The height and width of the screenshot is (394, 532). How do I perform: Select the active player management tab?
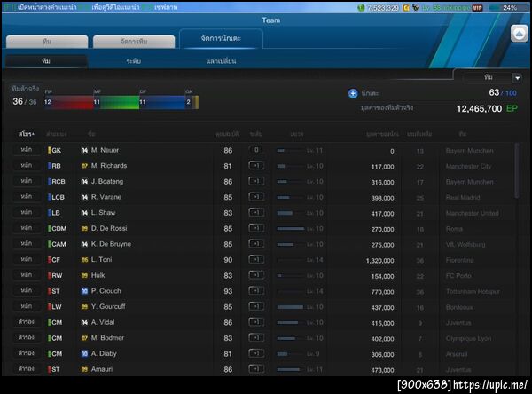221,38
